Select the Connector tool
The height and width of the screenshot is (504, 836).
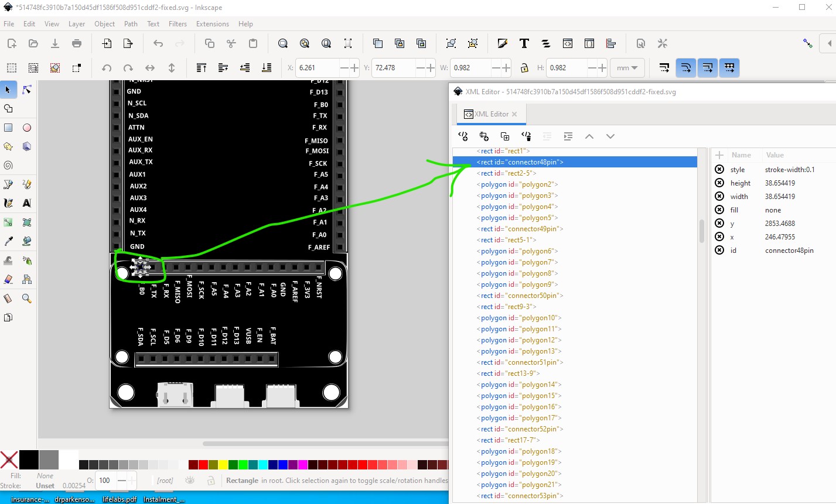click(27, 279)
